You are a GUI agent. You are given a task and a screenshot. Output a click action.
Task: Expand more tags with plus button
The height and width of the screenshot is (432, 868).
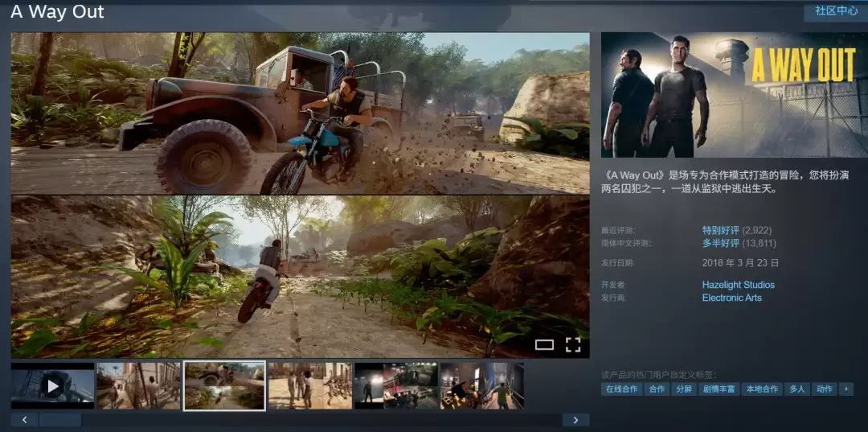pos(845,389)
